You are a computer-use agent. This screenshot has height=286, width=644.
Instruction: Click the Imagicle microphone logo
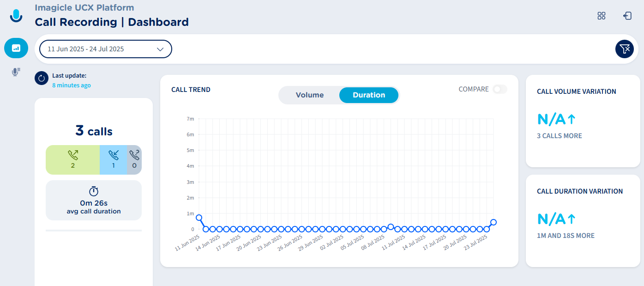[16, 16]
